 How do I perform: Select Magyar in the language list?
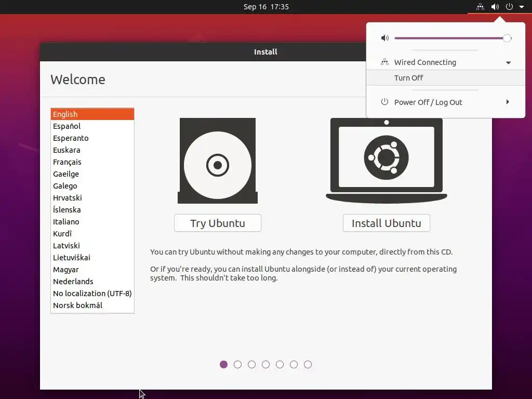[x=92, y=270]
